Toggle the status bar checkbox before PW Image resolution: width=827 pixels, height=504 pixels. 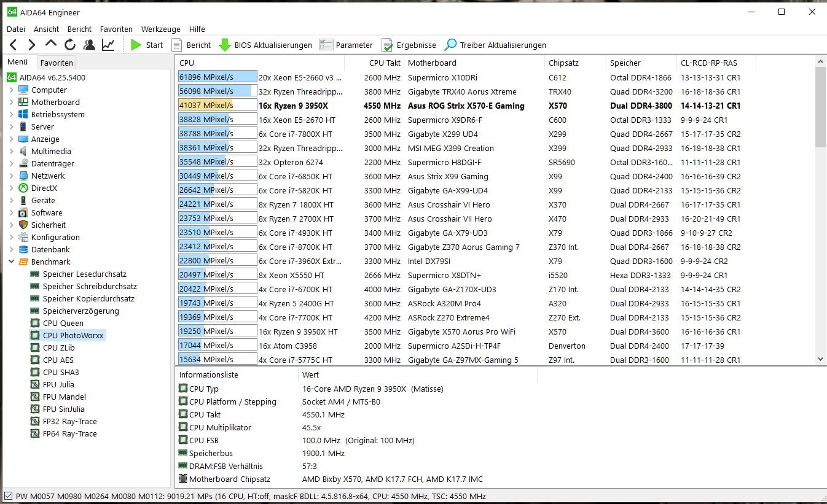tap(8, 496)
